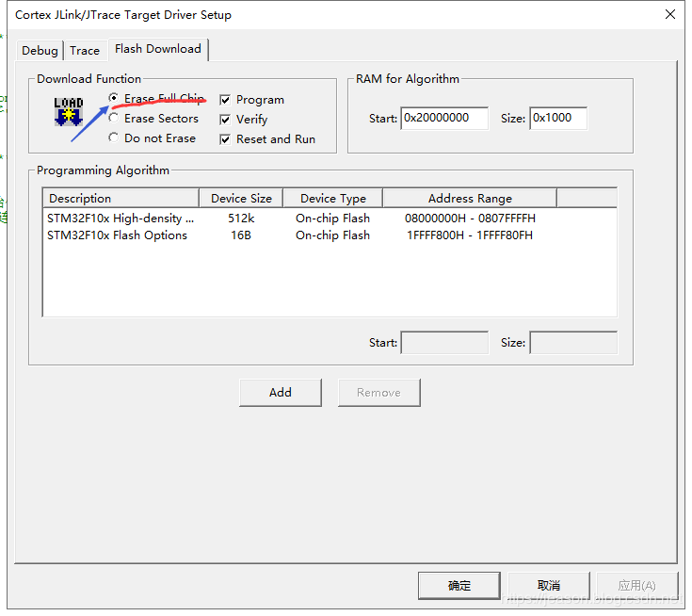Click the Device Size column header
Viewport: 692px width, 616px height.
241,198
